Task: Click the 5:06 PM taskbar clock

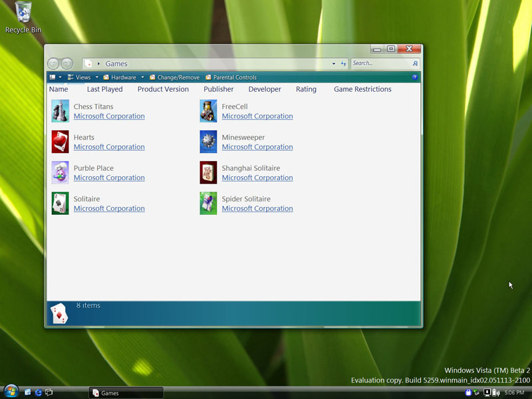Action: coord(514,392)
